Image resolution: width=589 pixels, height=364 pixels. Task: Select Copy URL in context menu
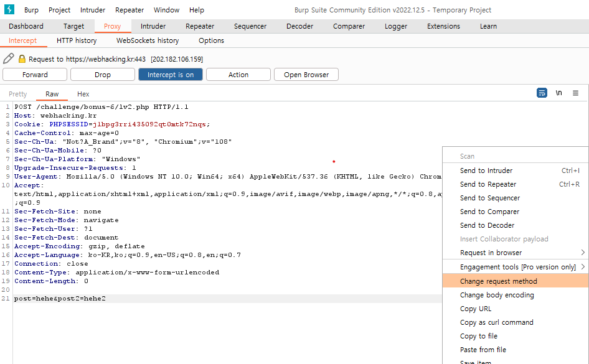pos(516,309)
